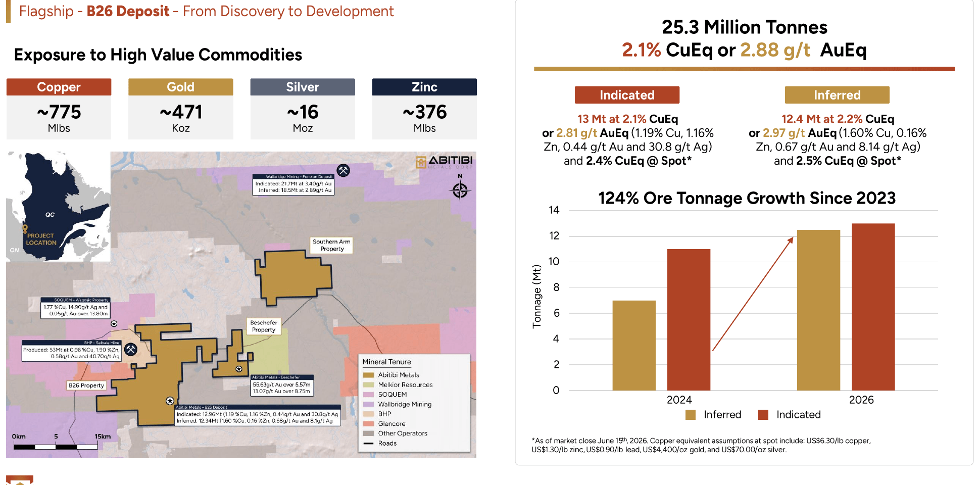Click the mine pickaxe icon beside the Fenelon Deposit label
Screen dimensions: 980x485
(344, 171)
